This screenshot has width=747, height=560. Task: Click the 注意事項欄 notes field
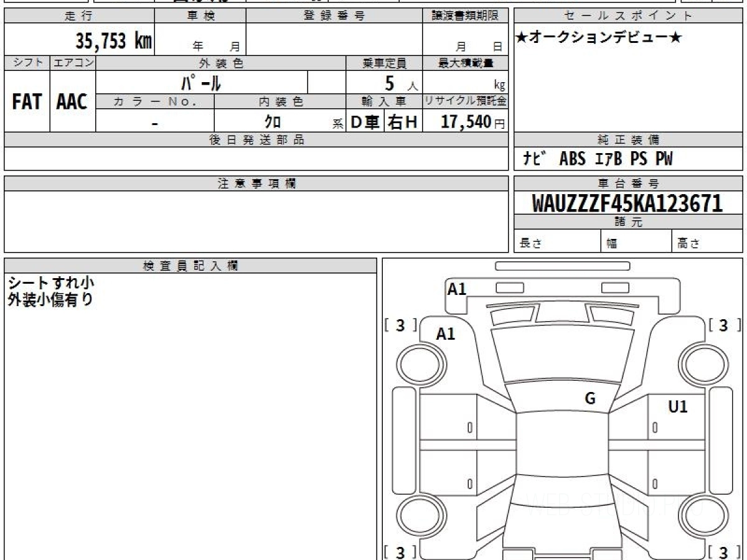[x=256, y=221]
